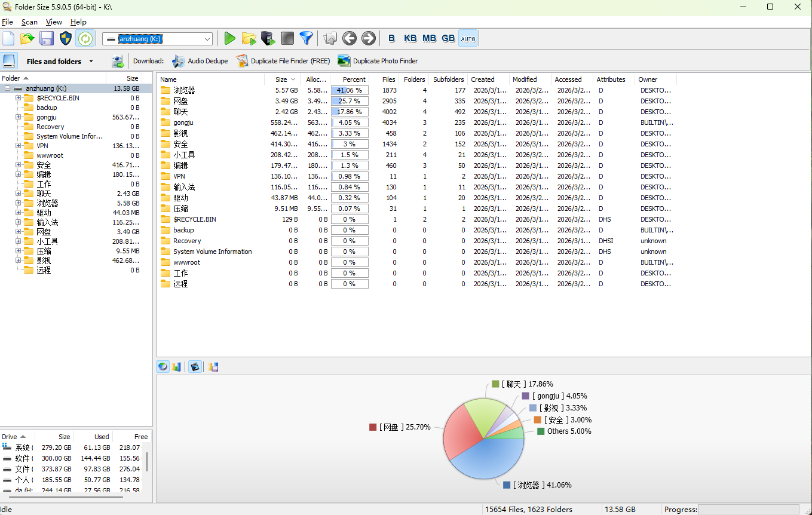The image size is (812, 515).
Task: Toggle AUTO size unit display
Action: [468, 39]
